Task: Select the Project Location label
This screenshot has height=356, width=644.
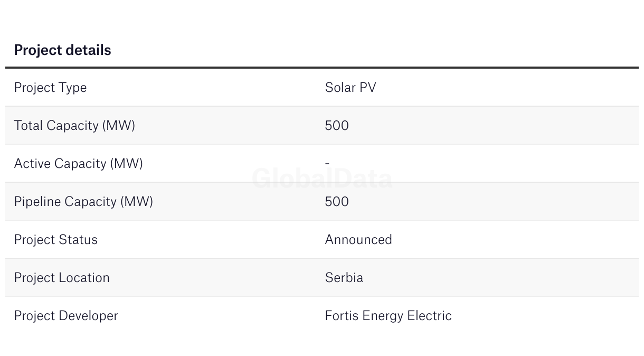Action: [62, 278]
